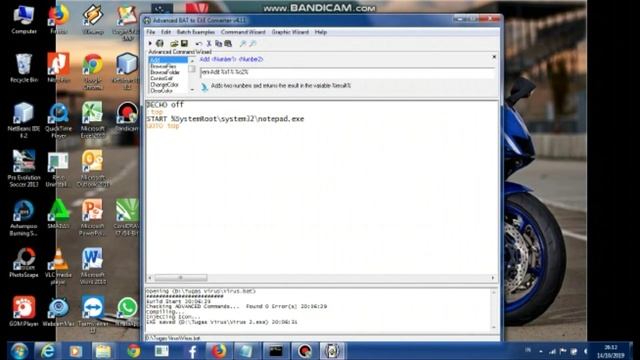The image size is (640, 360).
Task: Click the EXE saved line in output log
Action: click(x=222, y=322)
